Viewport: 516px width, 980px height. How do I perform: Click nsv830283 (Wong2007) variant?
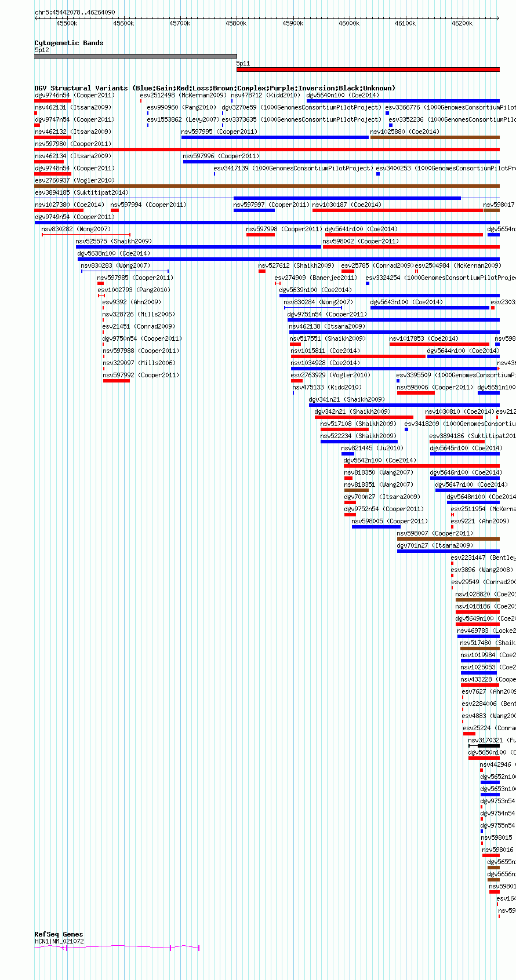(125, 271)
